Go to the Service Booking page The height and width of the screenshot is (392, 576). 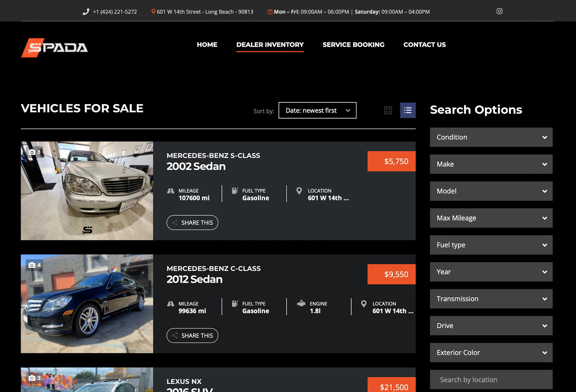(x=353, y=45)
